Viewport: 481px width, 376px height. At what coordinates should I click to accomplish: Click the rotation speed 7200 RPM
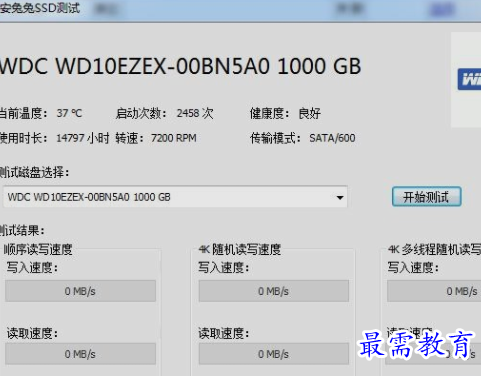(x=174, y=138)
